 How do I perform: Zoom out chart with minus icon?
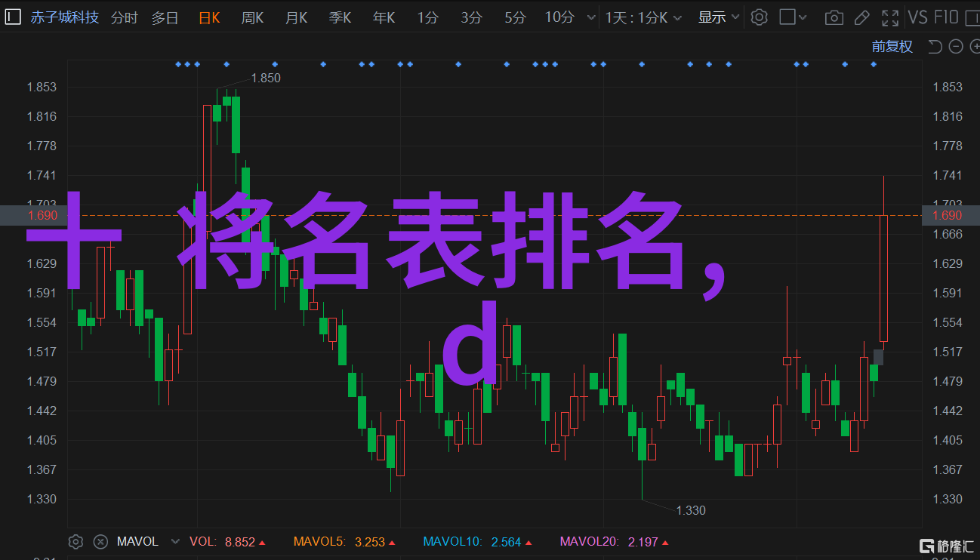click(955, 47)
